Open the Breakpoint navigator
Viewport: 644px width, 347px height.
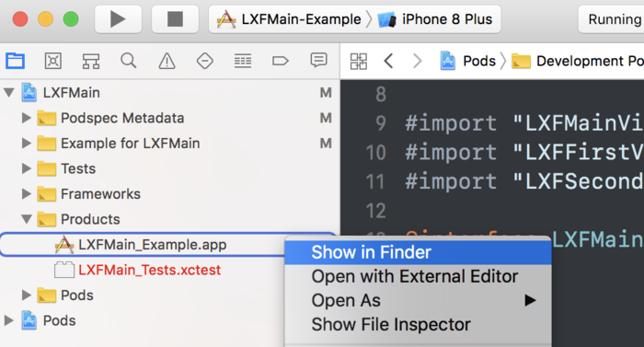click(x=281, y=62)
